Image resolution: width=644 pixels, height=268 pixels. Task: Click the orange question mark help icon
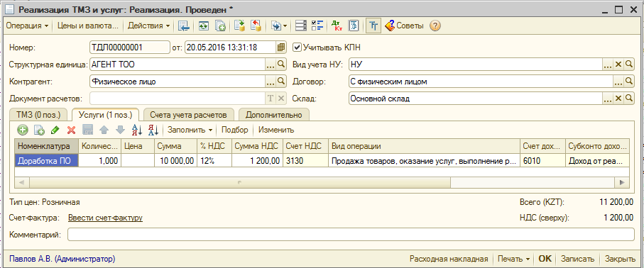435,26
